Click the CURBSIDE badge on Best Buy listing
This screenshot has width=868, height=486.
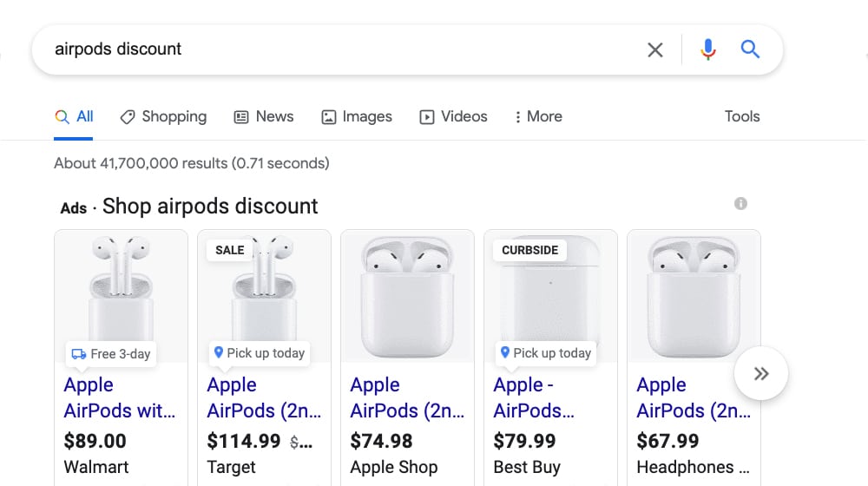click(530, 250)
